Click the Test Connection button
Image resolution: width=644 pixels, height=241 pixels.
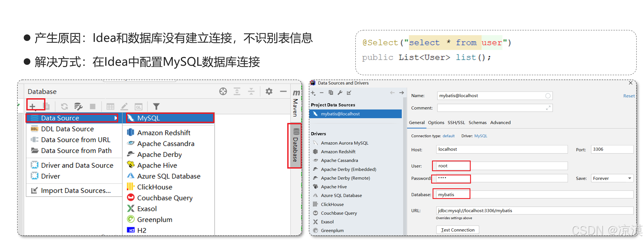[458, 230]
